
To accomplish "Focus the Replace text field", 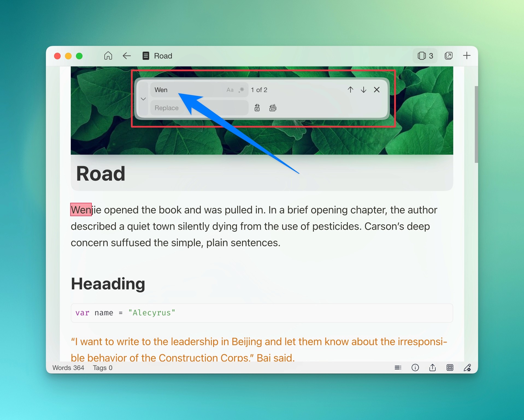I will click(199, 108).
